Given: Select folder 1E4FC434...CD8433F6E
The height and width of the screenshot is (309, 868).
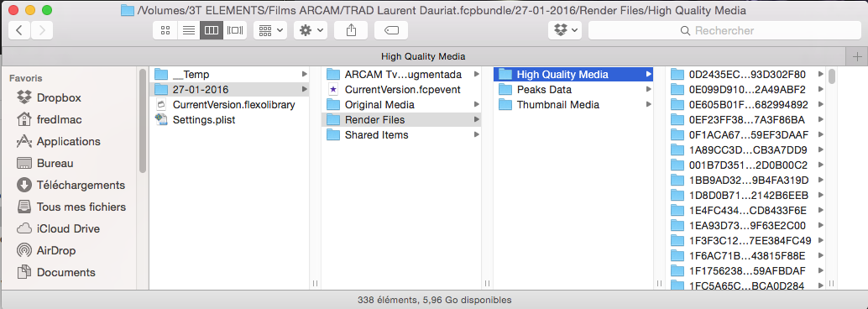Looking at the screenshot, I should (x=745, y=211).
